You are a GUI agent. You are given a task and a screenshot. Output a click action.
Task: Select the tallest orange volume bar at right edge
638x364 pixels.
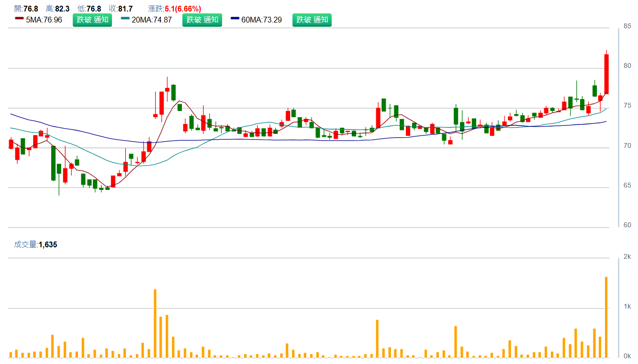(606, 317)
